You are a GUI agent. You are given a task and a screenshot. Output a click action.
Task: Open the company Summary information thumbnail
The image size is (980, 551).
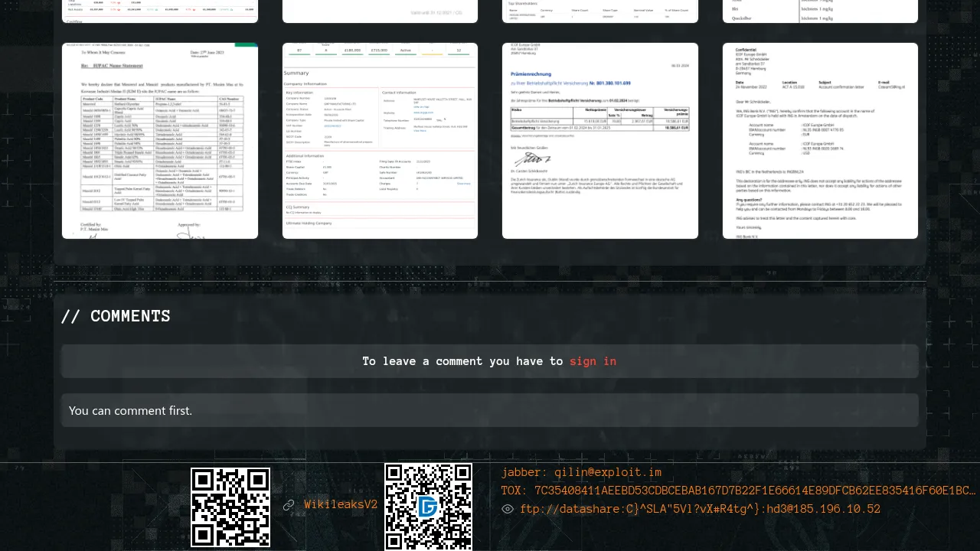tap(380, 141)
